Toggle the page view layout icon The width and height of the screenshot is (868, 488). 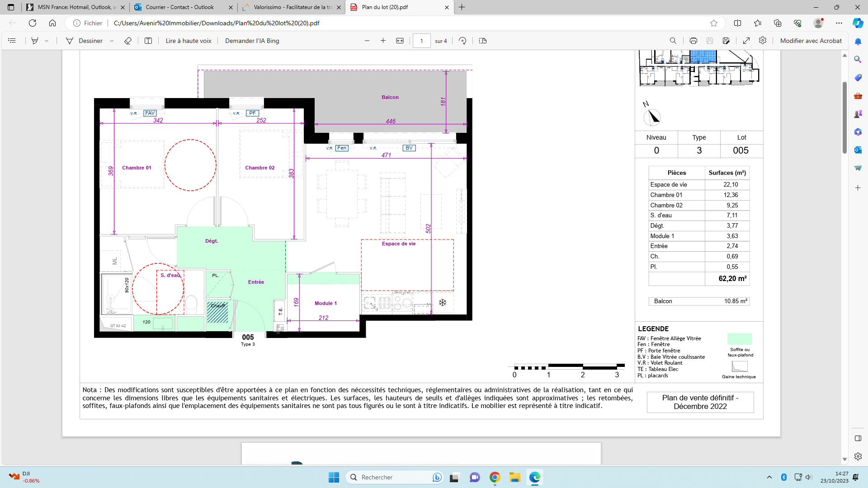point(483,41)
